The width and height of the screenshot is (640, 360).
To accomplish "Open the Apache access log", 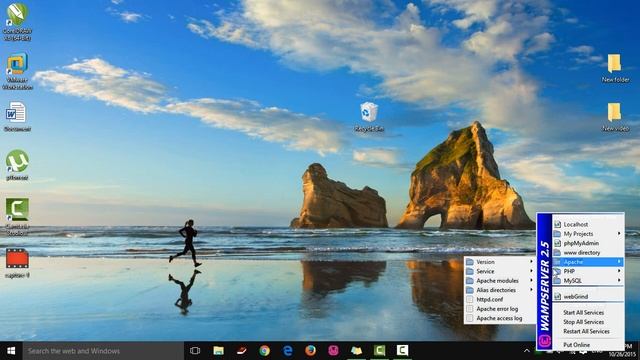I will click(x=500, y=318).
